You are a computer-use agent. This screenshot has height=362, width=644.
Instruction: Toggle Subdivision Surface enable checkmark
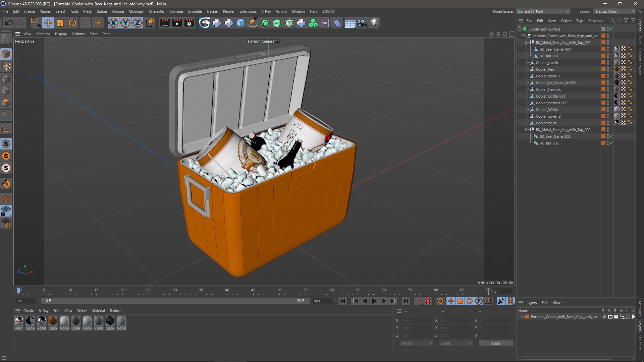click(x=611, y=29)
